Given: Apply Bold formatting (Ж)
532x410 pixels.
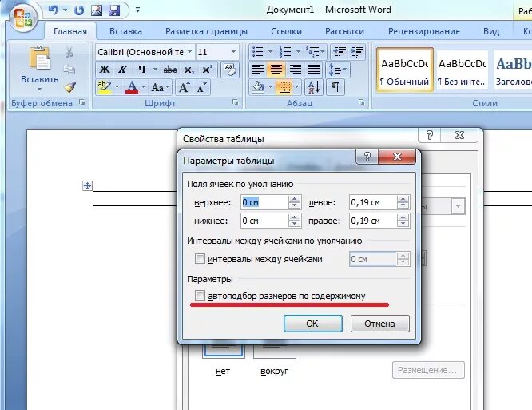Looking at the screenshot, I should (105, 70).
